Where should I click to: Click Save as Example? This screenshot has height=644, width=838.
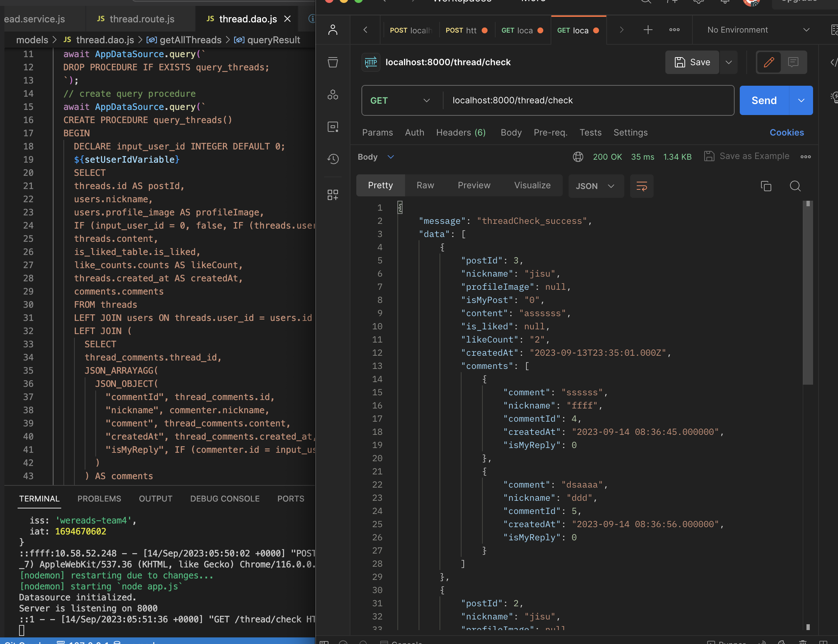coord(746,156)
